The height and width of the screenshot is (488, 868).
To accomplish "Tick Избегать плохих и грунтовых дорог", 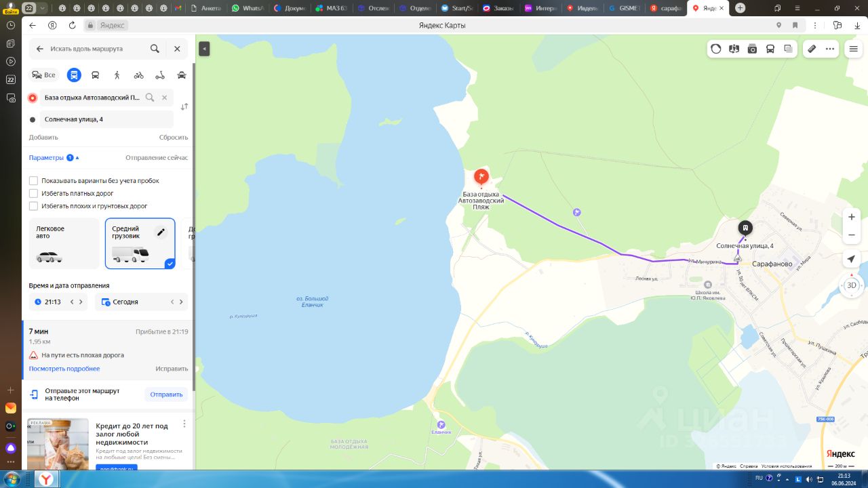I will click(x=33, y=206).
